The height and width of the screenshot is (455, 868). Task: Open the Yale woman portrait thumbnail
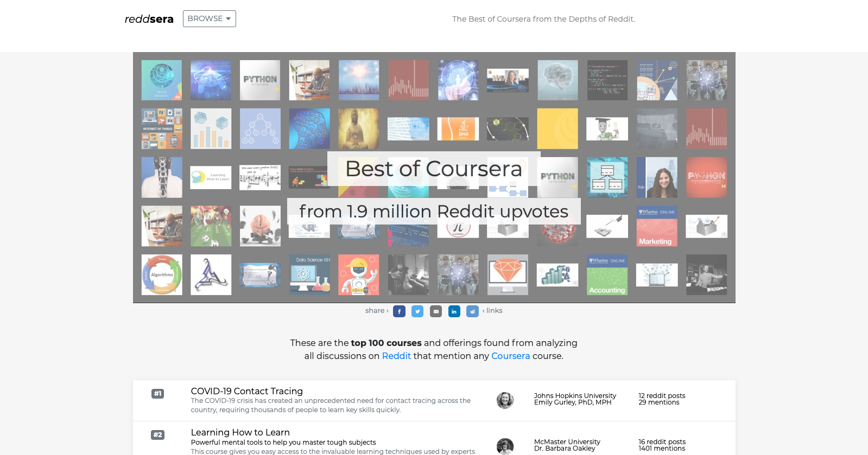[657, 177]
